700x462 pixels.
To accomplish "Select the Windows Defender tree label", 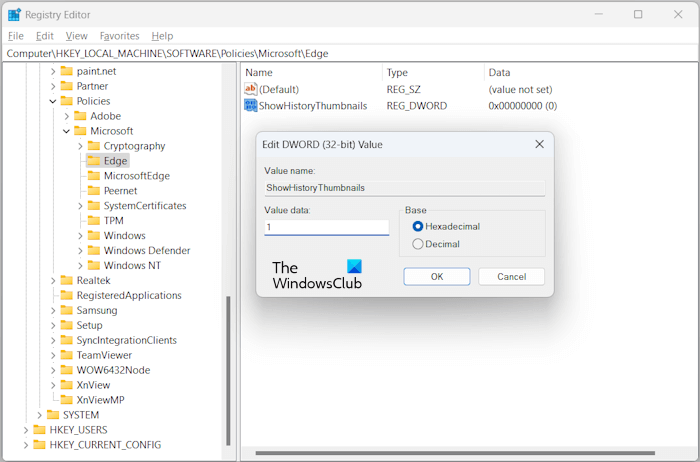I will [147, 250].
